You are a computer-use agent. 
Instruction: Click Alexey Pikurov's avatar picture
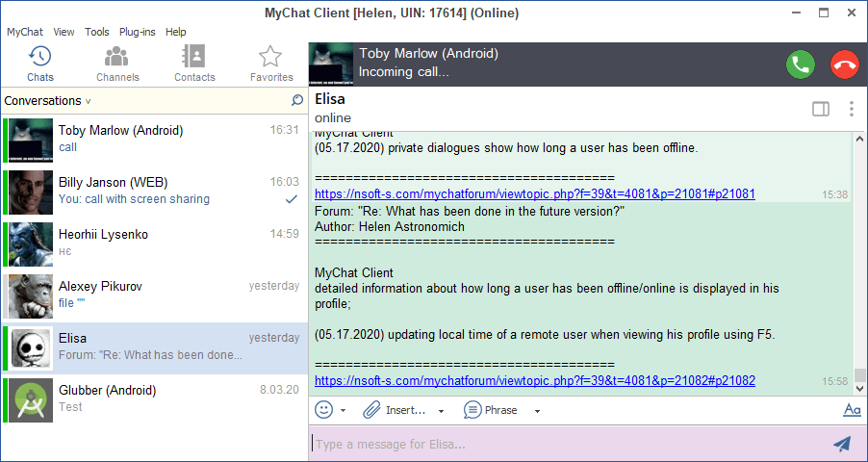click(x=31, y=296)
